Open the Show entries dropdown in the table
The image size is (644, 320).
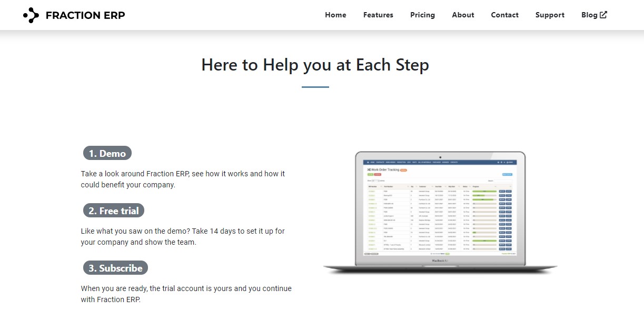(x=374, y=181)
